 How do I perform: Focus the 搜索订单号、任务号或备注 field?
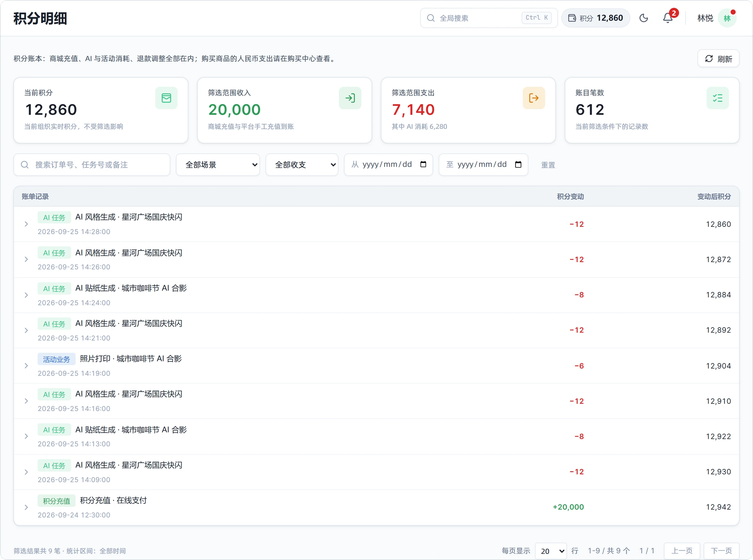92,165
